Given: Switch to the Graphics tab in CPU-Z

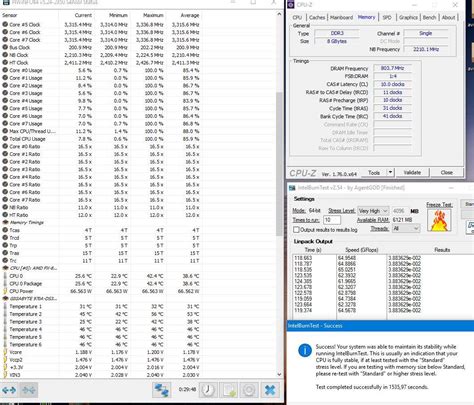Looking at the screenshot, I should tap(408, 17).
